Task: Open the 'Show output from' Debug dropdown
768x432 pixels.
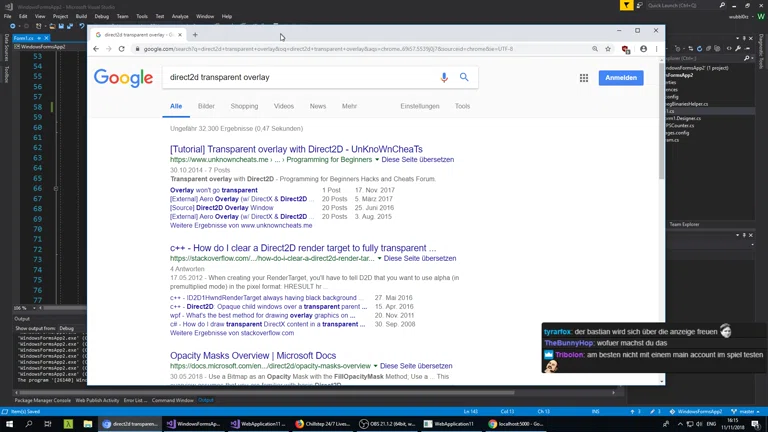Action: tap(68, 328)
